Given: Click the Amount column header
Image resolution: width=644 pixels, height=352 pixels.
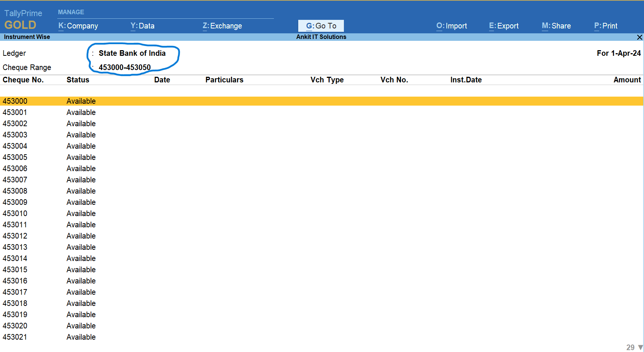Looking at the screenshot, I should tap(627, 80).
